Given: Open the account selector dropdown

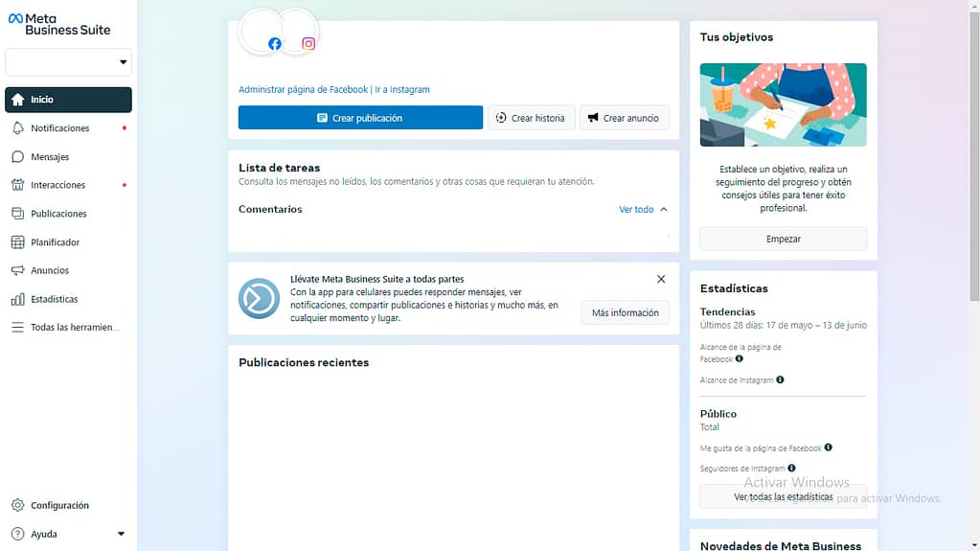Looking at the screenshot, I should 68,62.
